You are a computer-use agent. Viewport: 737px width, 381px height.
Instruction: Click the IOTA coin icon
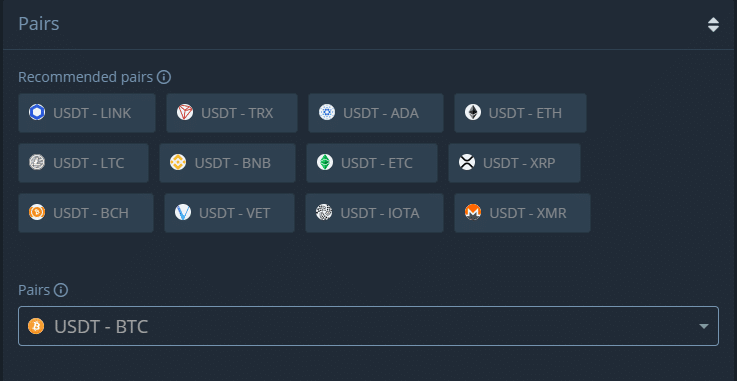click(324, 212)
